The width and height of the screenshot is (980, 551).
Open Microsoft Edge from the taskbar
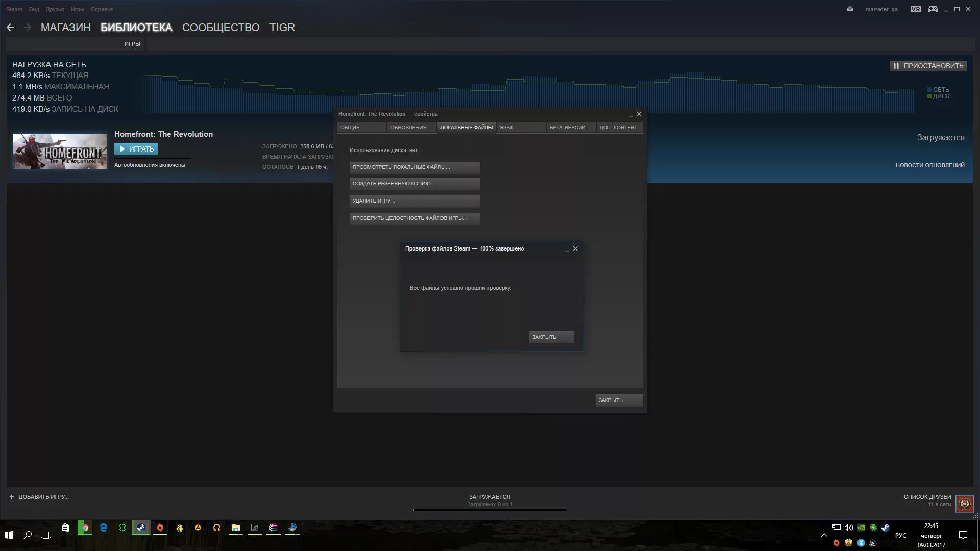tap(104, 528)
